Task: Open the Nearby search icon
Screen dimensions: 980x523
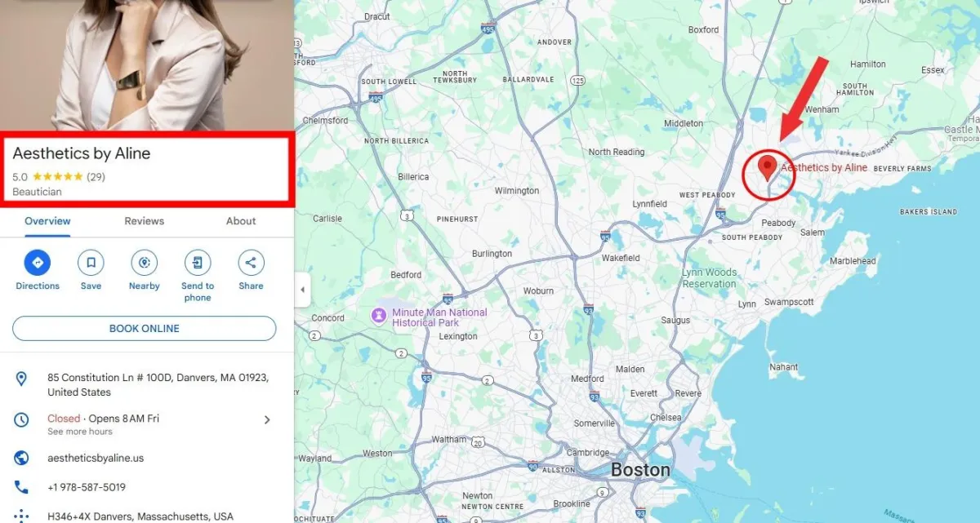Action: (145, 263)
